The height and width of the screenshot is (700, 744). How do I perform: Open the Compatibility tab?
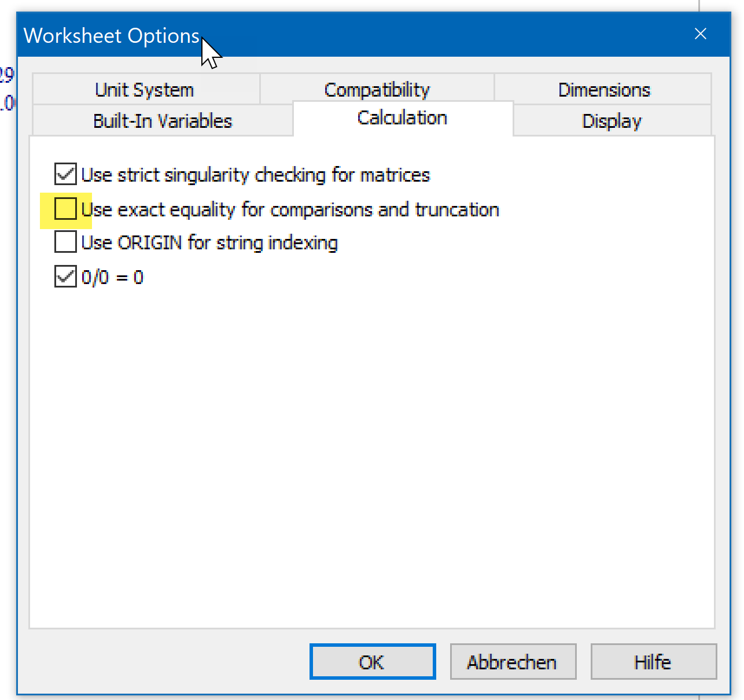[x=377, y=90]
